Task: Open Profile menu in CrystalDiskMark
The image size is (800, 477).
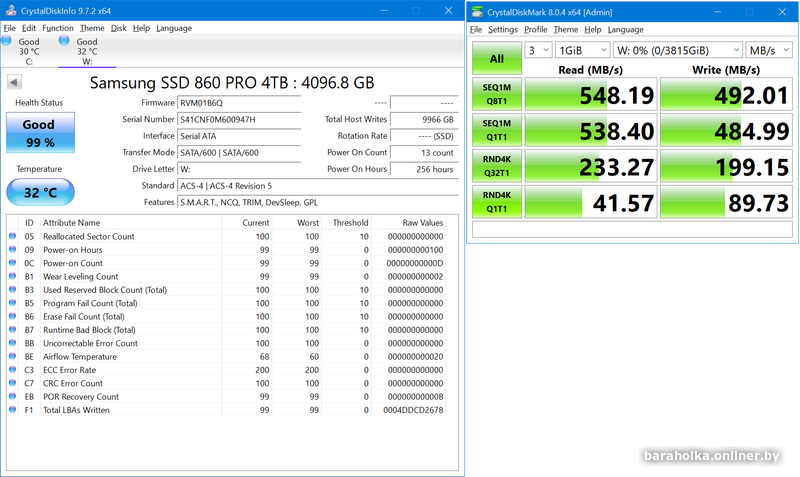Action: [x=536, y=29]
